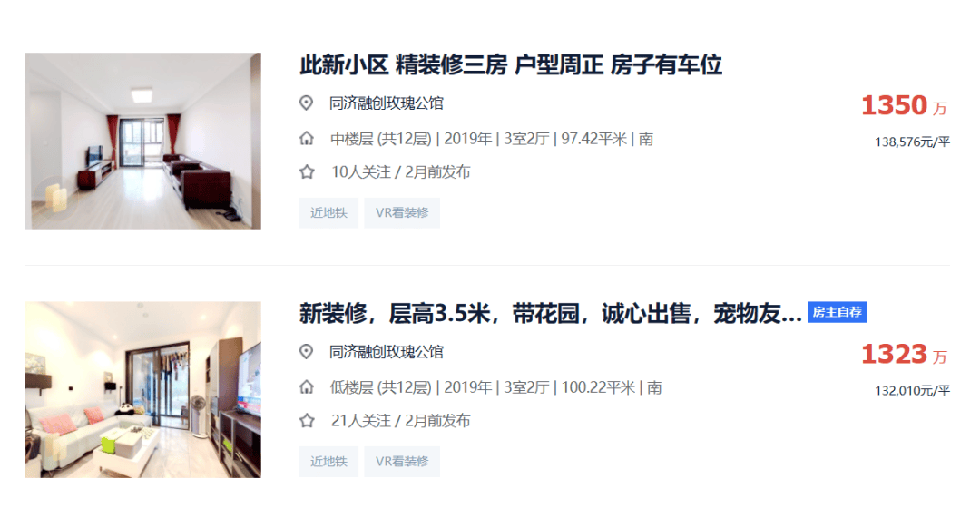Image resolution: width=980 pixels, height=508 pixels.
Task: Open the second listing's living room photo
Action: [143, 390]
